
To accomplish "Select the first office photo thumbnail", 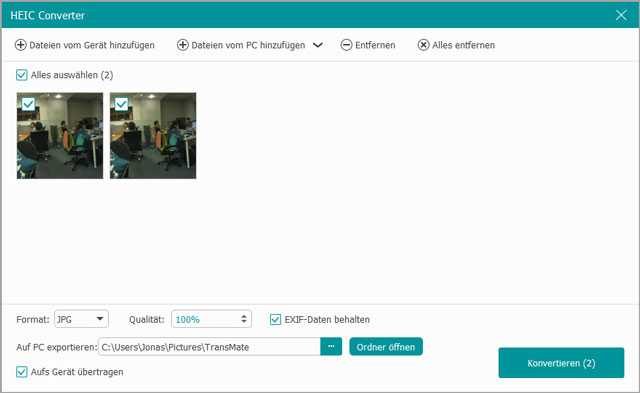I will coord(60,135).
